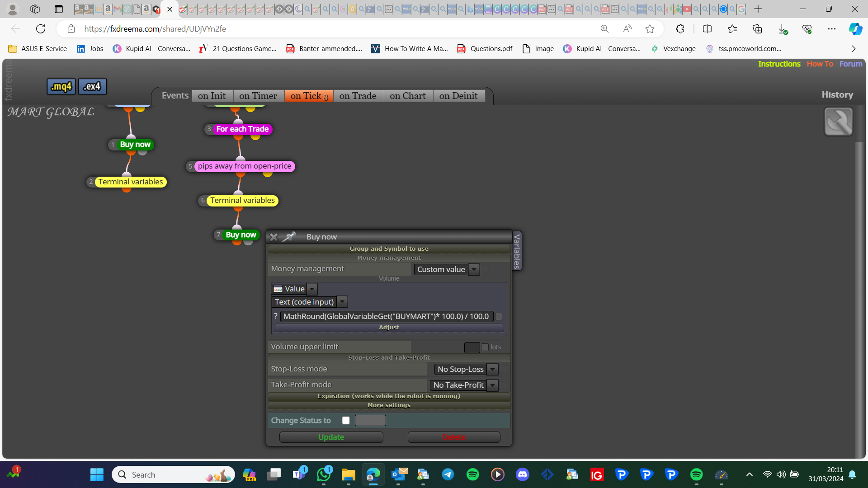Close the Buy now dialog with X icon
The image size is (868, 488).
274,237
